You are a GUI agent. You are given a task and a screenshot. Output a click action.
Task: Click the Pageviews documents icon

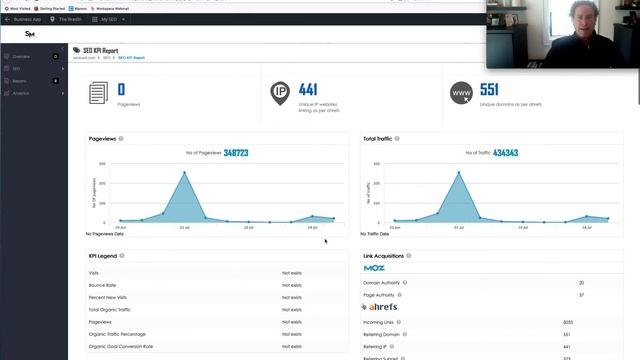coord(99,93)
